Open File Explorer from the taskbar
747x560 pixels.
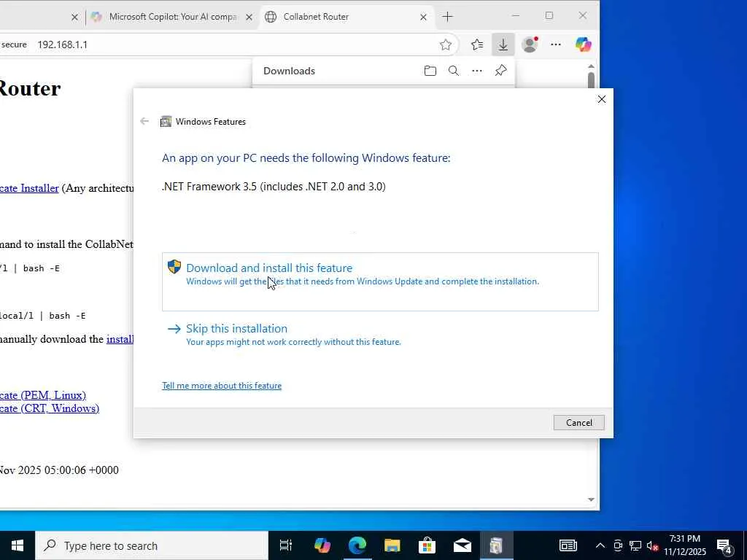[x=392, y=545]
